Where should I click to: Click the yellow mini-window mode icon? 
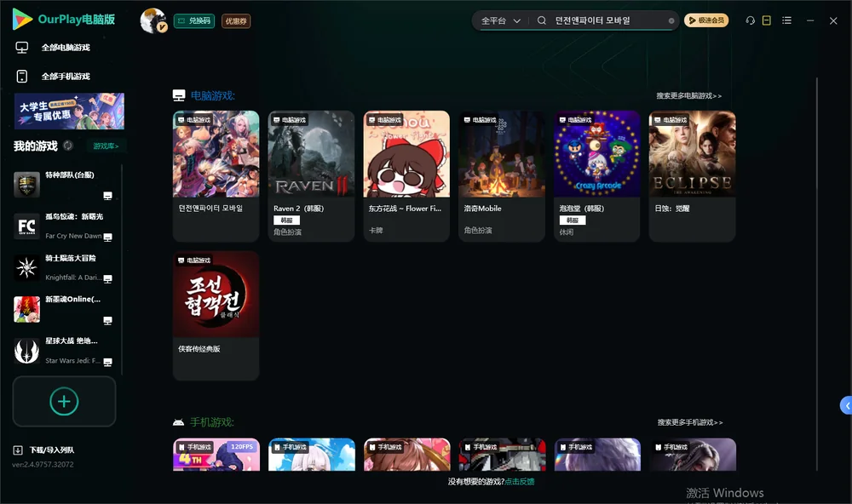(x=766, y=20)
